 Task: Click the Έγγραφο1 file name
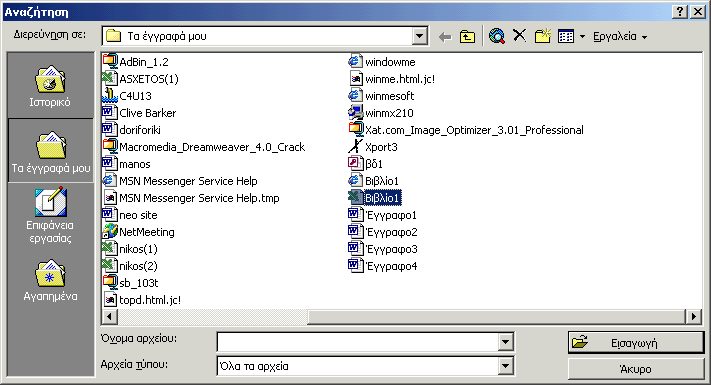click(391, 215)
